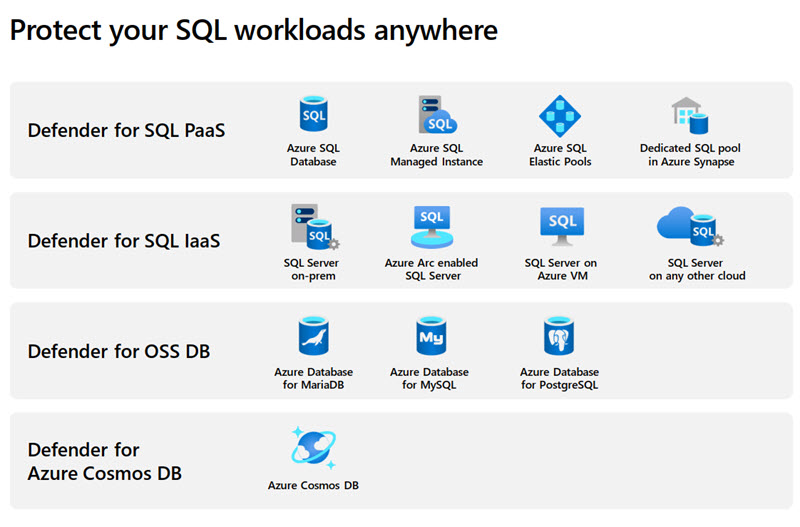Image resolution: width=800 pixels, height=527 pixels.
Task: Select the Azure SQL Managed Instance icon
Action: (x=436, y=116)
